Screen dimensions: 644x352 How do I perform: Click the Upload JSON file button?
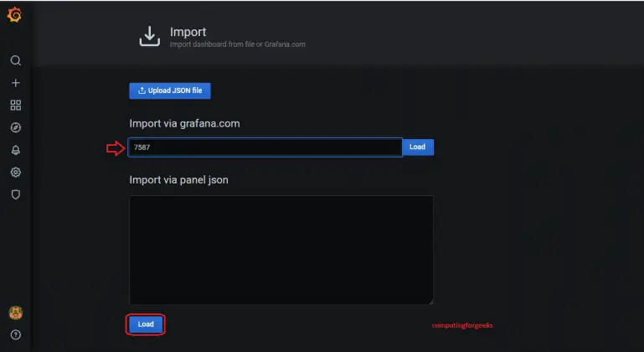point(170,91)
